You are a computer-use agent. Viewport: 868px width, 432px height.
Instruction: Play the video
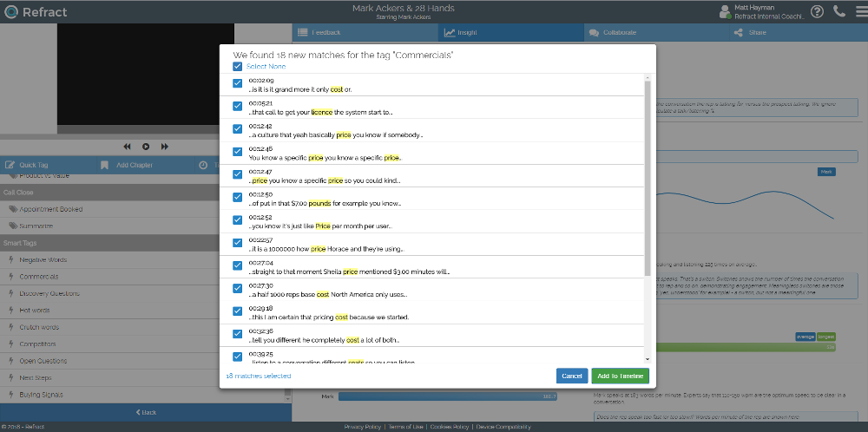pyautogui.click(x=146, y=147)
